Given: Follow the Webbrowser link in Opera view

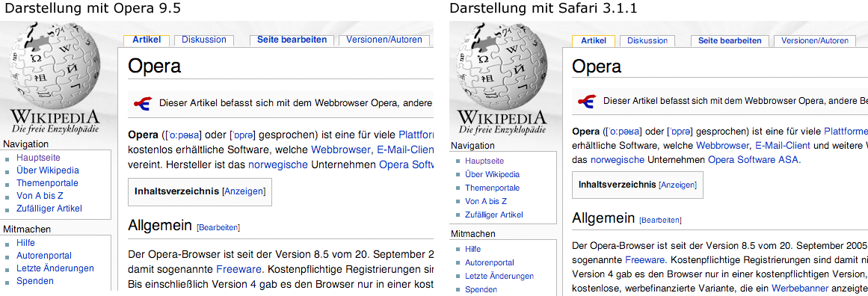Looking at the screenshot, I should coord(340,149).
